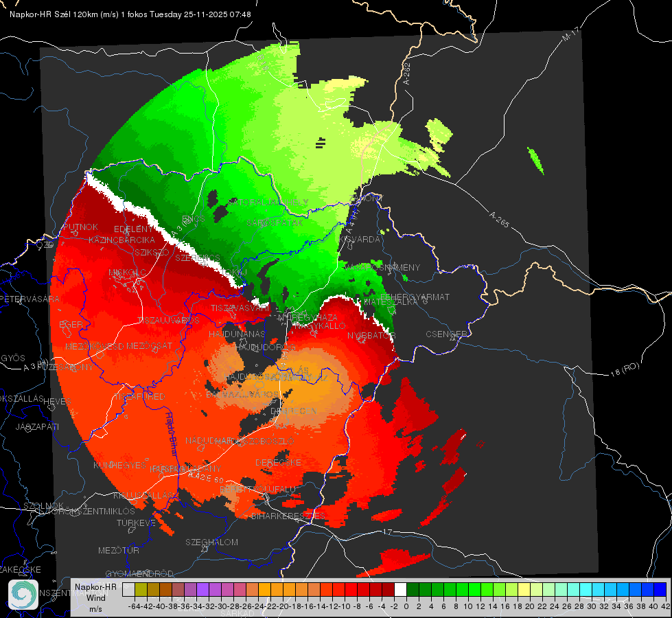The image size is (672, 618).
Task: Click the light gray first legend swatch
Action: pos(128,589)
